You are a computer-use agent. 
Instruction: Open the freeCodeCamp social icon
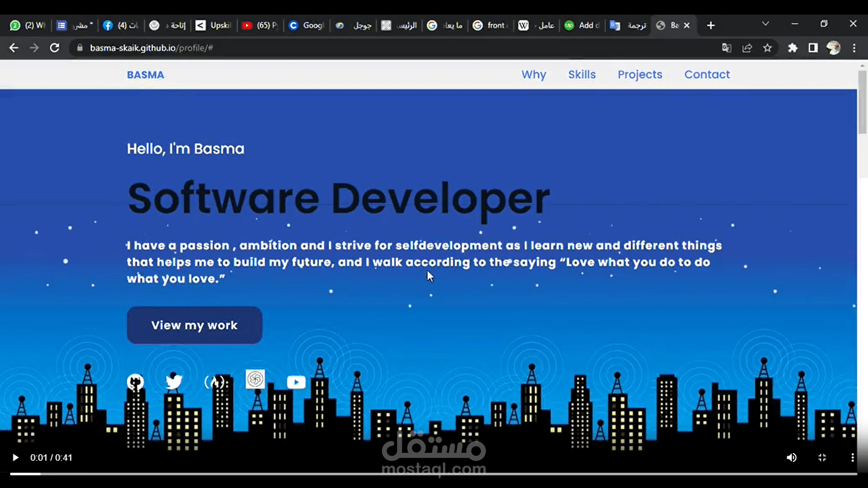coord(215,382)
